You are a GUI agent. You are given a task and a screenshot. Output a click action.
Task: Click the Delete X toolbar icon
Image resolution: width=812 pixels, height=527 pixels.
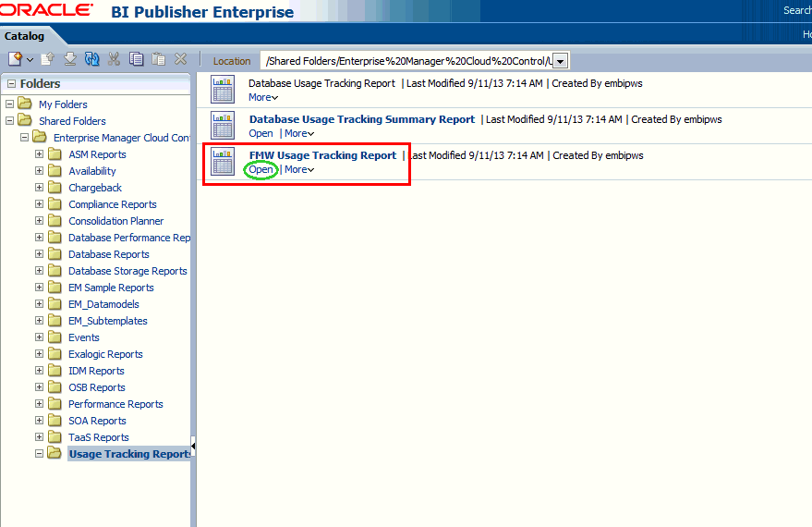click(180, 59)
